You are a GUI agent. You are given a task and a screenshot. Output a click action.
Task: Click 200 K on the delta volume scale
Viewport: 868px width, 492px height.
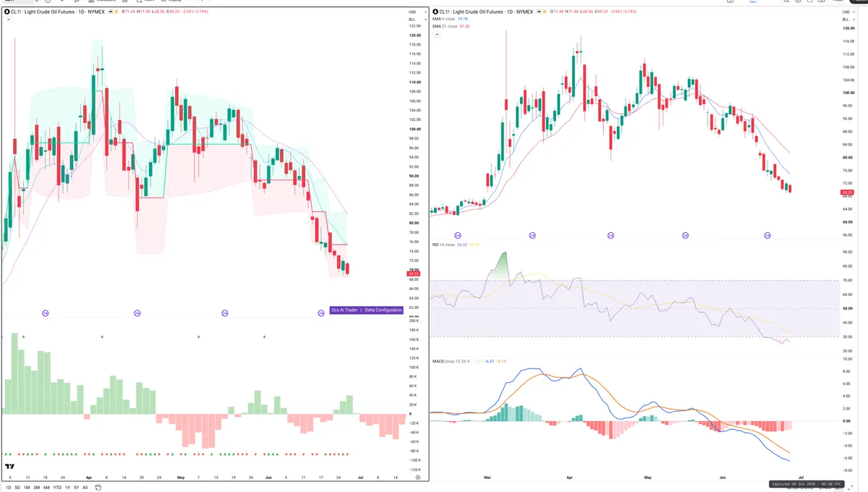point(414,320)
